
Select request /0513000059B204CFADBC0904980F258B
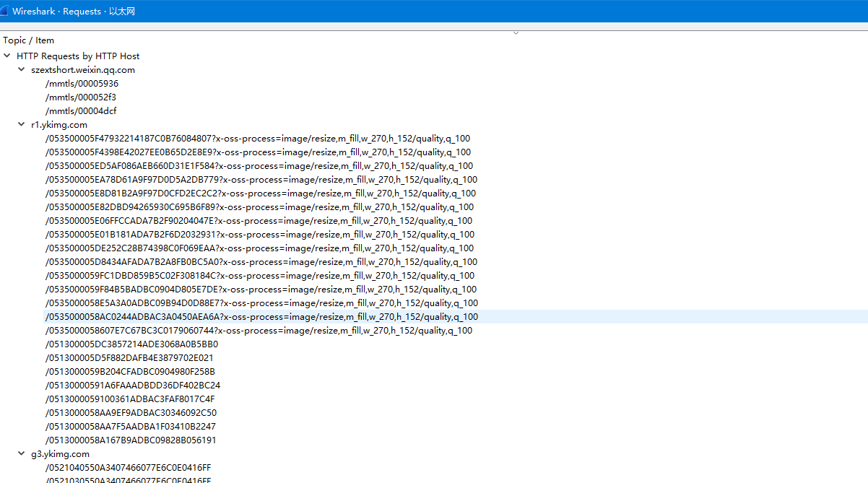(x=130, y=372)
